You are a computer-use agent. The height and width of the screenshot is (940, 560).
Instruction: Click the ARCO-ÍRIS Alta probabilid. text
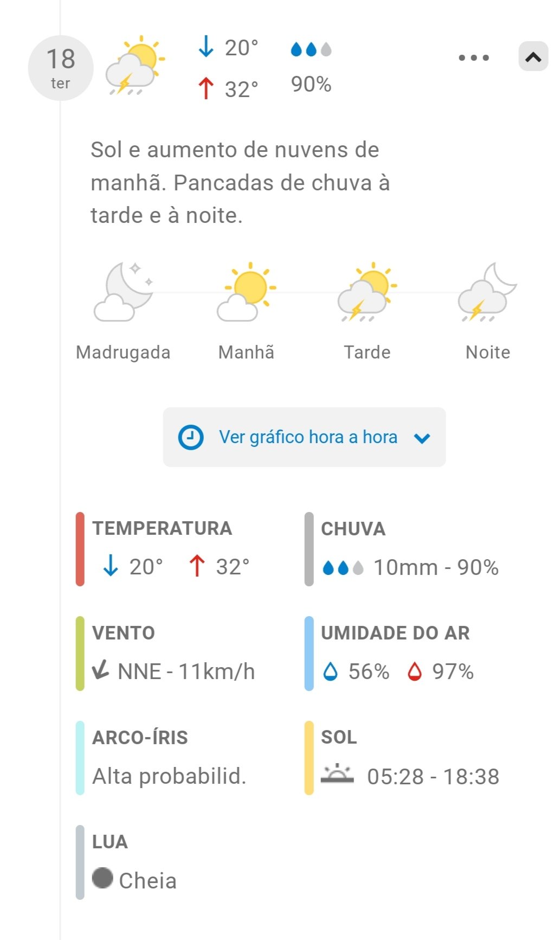pos(169,776)
